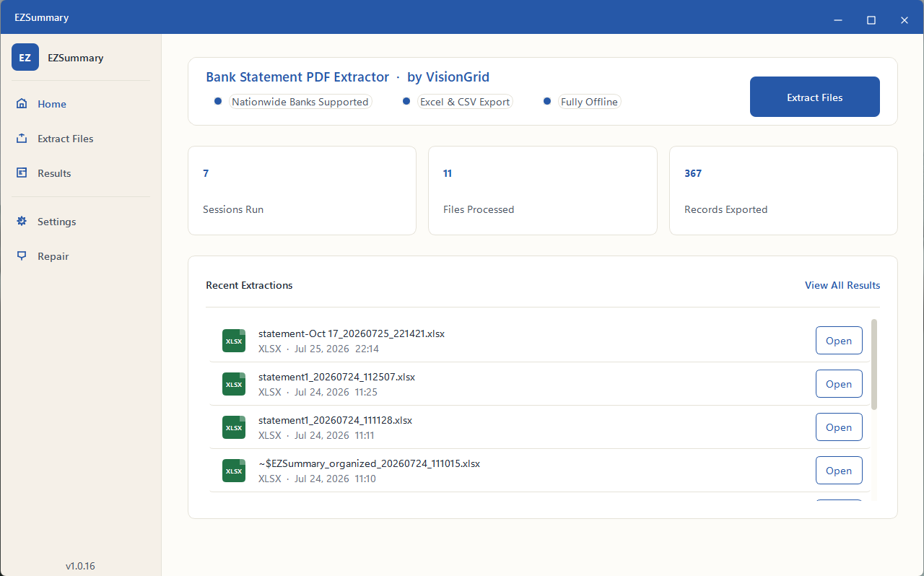924x576 pixels.
Task: Open Settings from the sidebar
Action: tap(81, 222)
